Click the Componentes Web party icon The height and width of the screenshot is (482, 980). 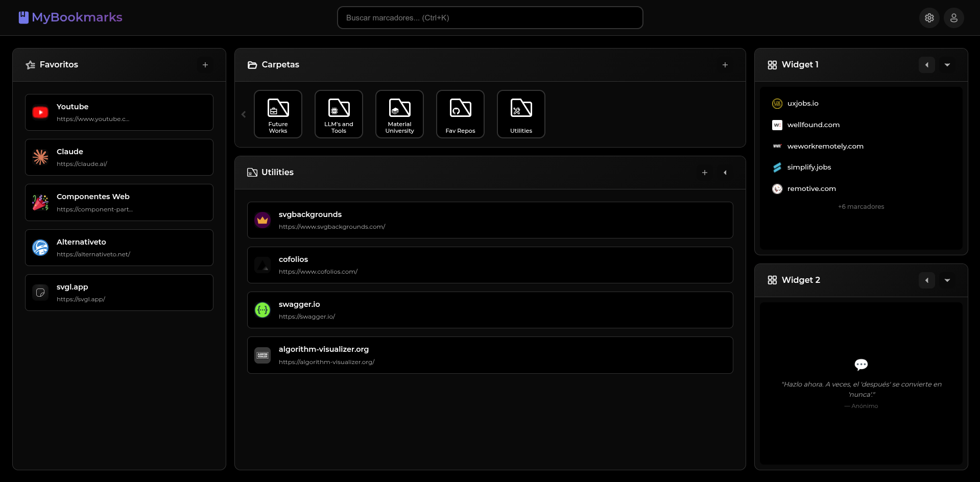[x=40, y=203]
